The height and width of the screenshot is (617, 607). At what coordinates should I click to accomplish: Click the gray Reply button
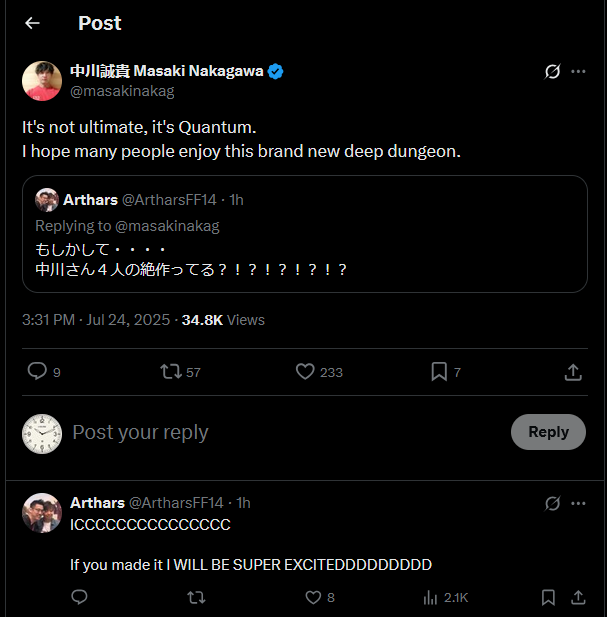click(548, 432)
